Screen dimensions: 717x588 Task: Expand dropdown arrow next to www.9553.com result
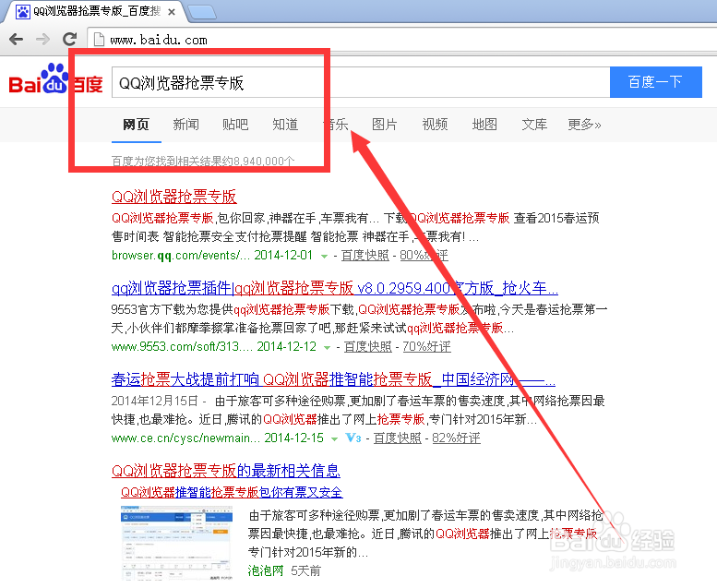(x=327, y=348)
